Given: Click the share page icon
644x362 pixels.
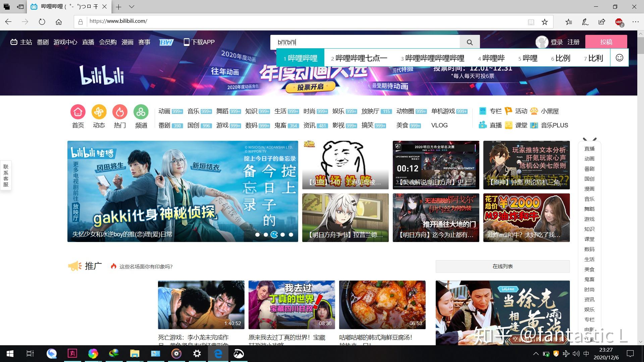Looking at the screenshot, I should click(602, 22).
